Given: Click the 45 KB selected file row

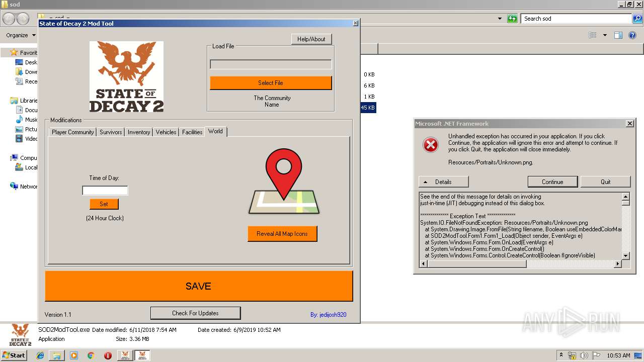Looking at the screenshot, I should [368, 108].
